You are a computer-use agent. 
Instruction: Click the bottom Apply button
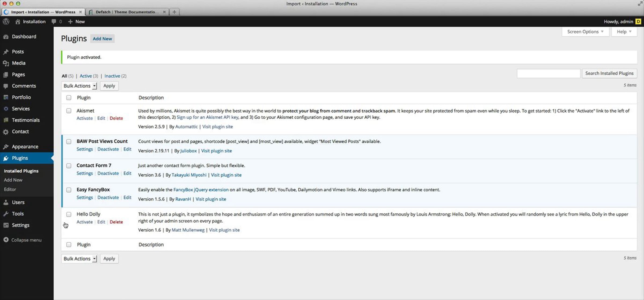(x=109, y=259)
